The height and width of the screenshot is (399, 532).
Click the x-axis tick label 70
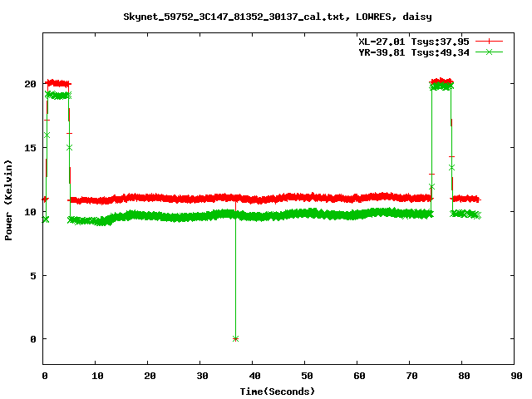tap(411, 376)
